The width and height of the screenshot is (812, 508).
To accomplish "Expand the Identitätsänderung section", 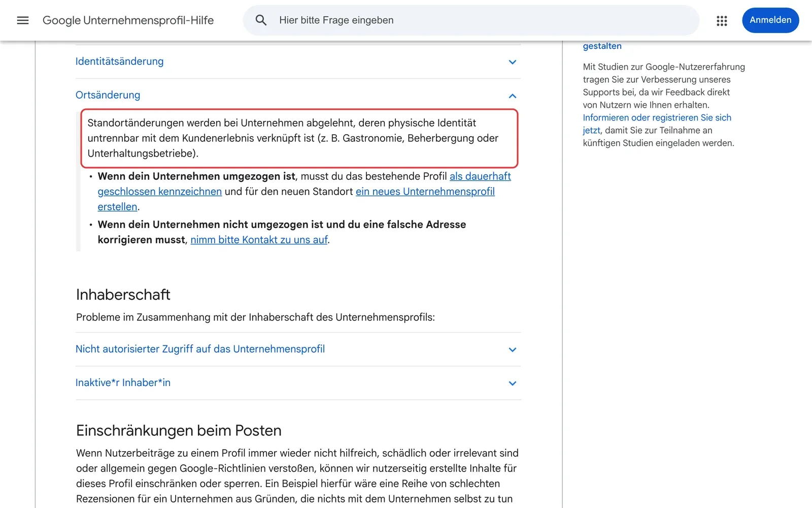I will point(298,61).
